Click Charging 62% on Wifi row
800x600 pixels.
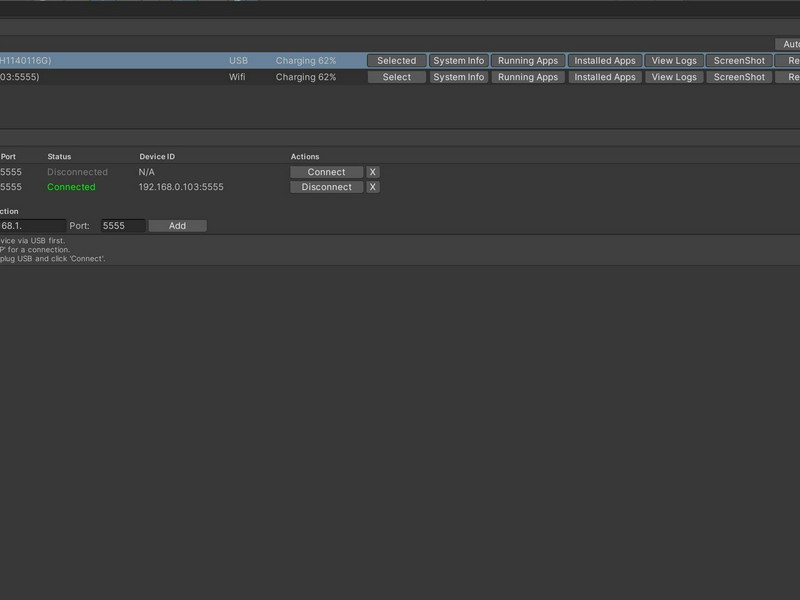[x=306, y=77]
